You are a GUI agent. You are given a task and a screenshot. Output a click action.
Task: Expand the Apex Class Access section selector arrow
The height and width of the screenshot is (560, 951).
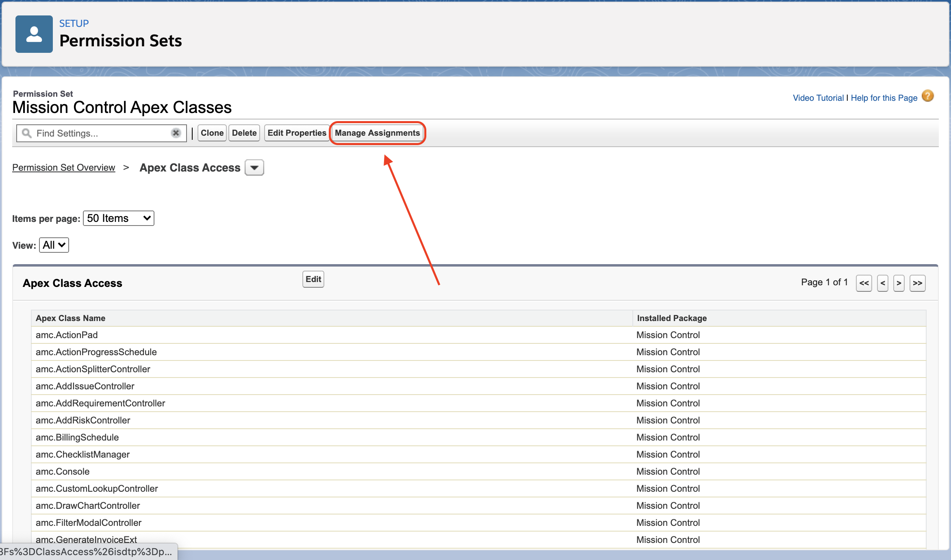254,167
